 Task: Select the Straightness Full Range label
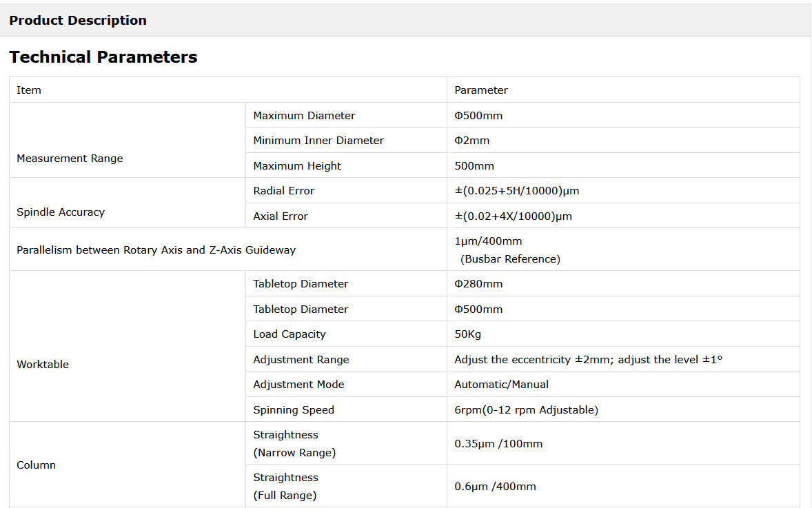point(285,486)
